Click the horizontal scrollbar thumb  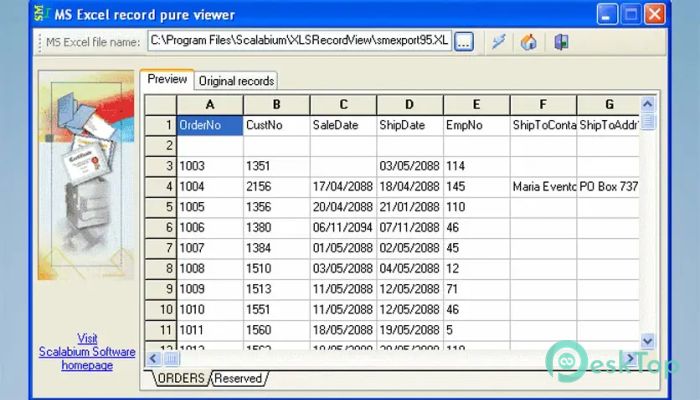click(x=171, y=358)
